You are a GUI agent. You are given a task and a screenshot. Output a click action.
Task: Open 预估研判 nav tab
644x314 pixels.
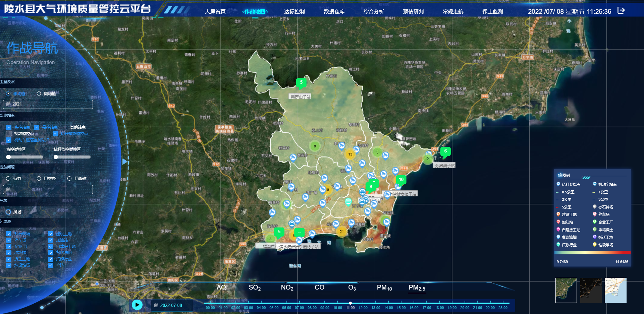click(x=413, y=12)
